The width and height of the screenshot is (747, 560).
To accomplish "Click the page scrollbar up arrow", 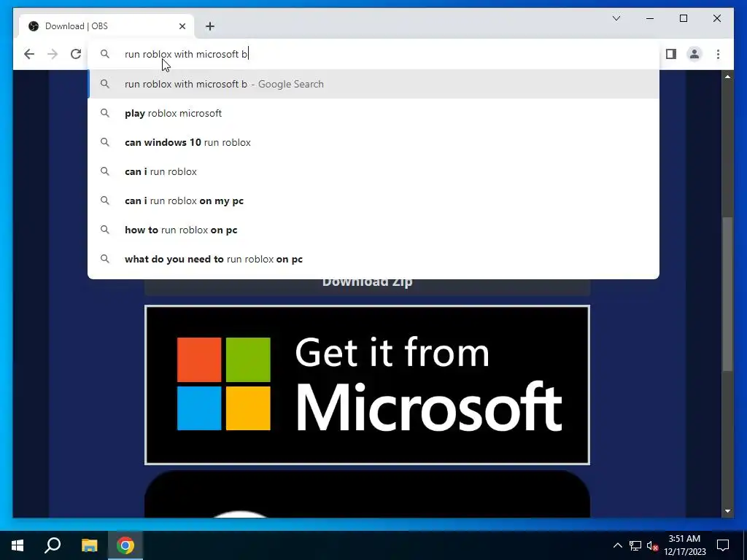I will pos(727,76).
